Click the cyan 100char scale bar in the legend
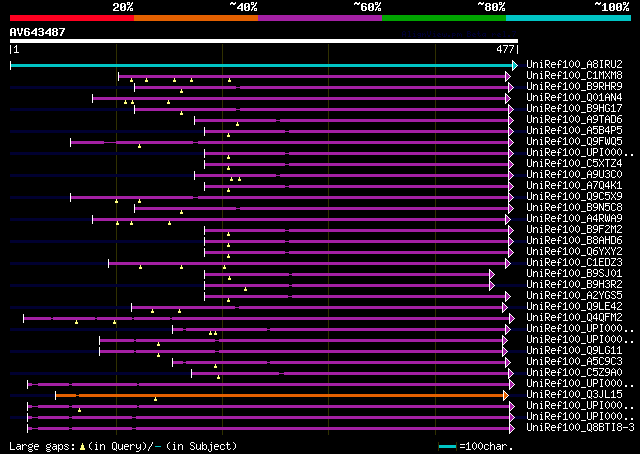The width and height of the screenshot is (640, 454). (447, 446)
